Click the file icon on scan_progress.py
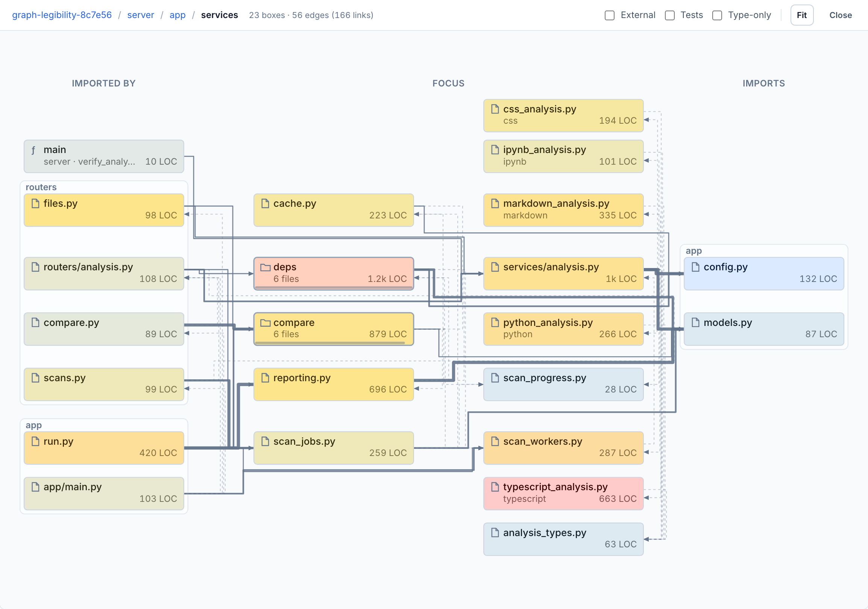 (x=495, y=378)
